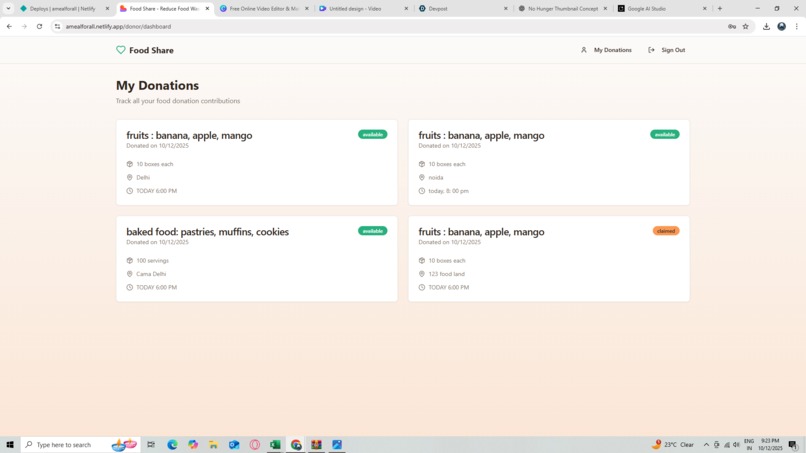The height and width of the screenshot is (453, 806).
Task: Click the location pin icon beside noida
Action: click(422, 177)
